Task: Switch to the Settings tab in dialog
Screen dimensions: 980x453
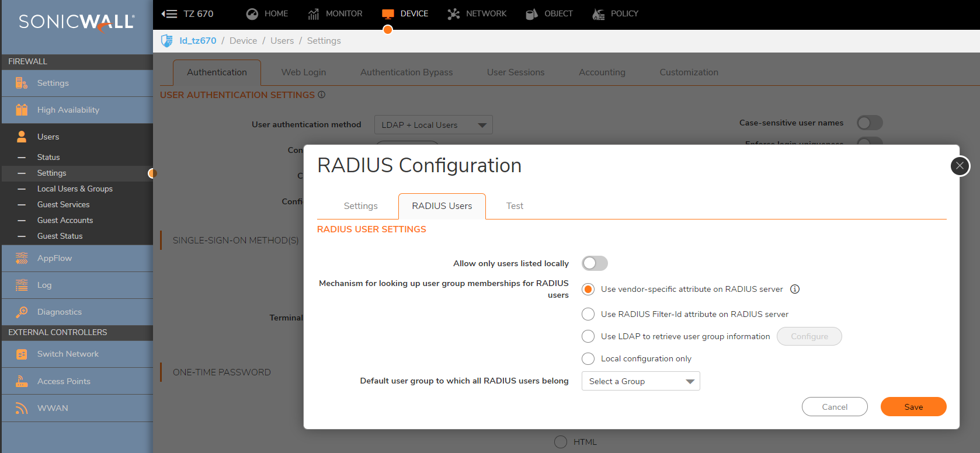Action: tap(361, 206)
